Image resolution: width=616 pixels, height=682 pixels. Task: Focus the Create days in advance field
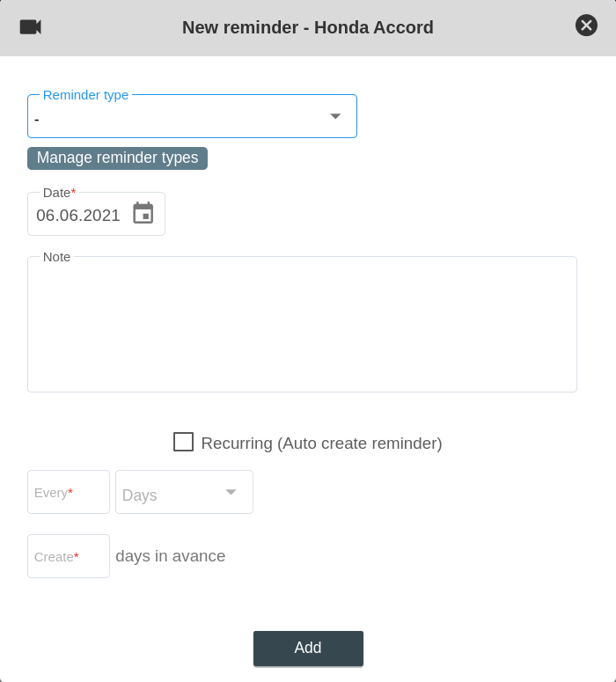pyautogui.click(x=69, y=557)
